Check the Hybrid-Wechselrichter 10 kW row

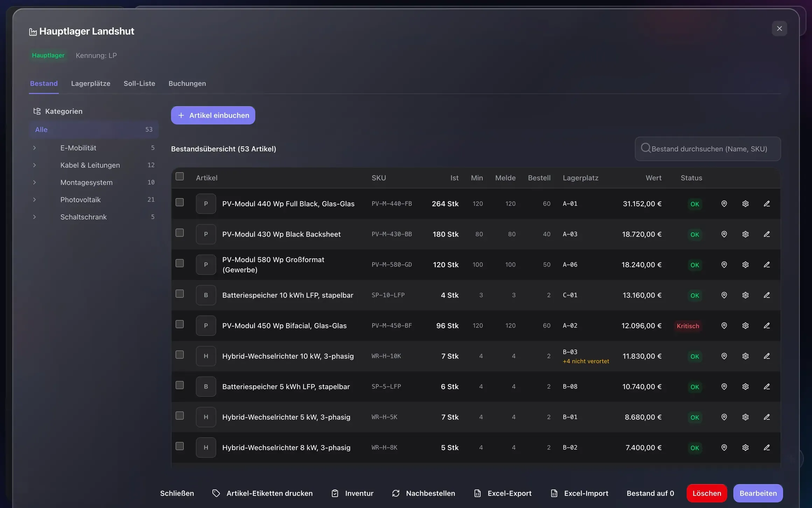(180, 355)
